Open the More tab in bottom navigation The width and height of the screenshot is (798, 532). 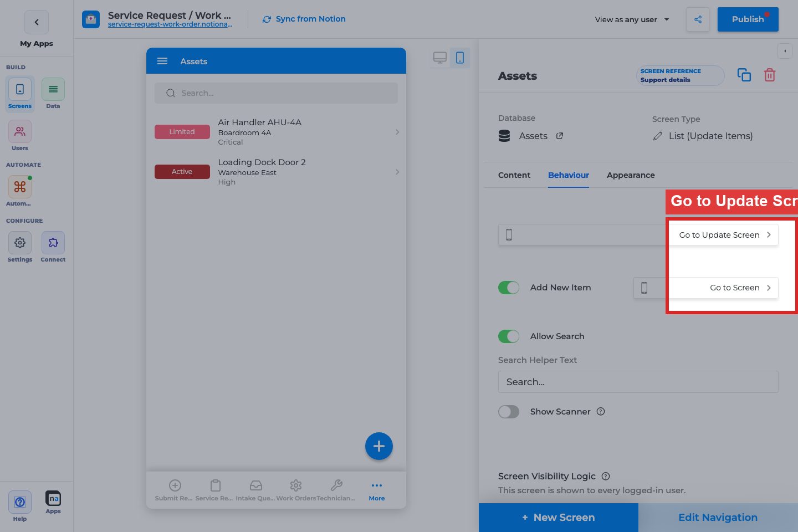point(377,491)
